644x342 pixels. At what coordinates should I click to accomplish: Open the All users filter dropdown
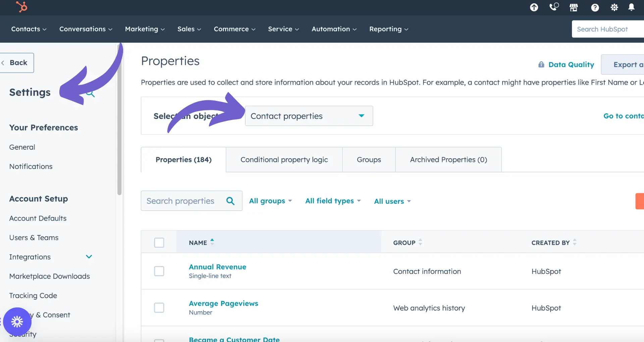(392, 201)
